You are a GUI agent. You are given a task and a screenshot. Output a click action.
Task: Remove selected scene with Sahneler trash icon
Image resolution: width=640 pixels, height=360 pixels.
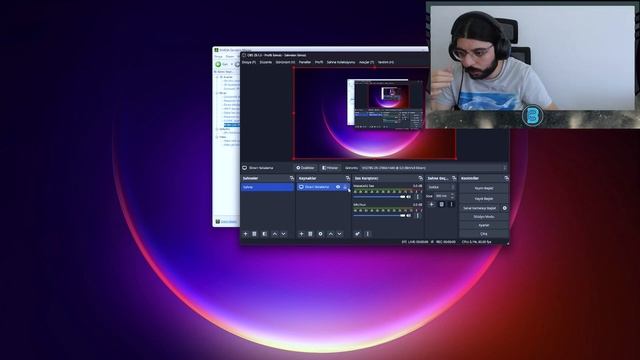pyautogui.click(x=254, y=234)
